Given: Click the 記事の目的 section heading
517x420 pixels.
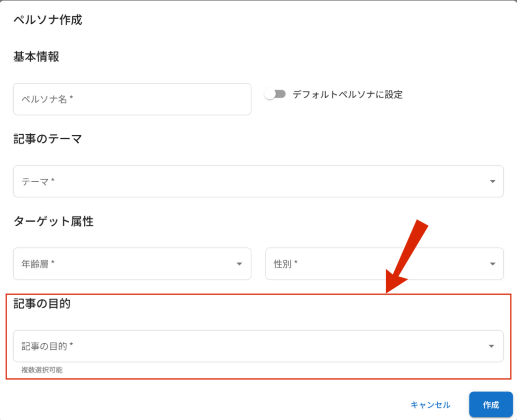Looking at the screenshot, I should coord(42,303).
